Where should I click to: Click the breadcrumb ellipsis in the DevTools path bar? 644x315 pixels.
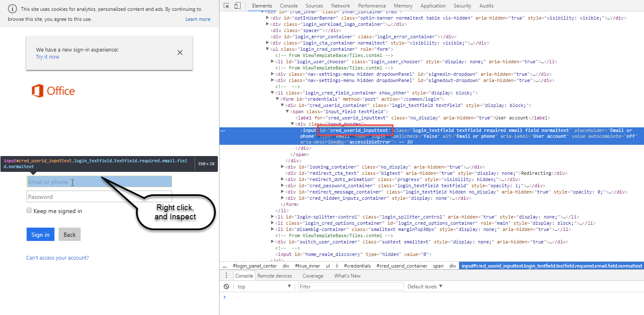coord(225,266)
